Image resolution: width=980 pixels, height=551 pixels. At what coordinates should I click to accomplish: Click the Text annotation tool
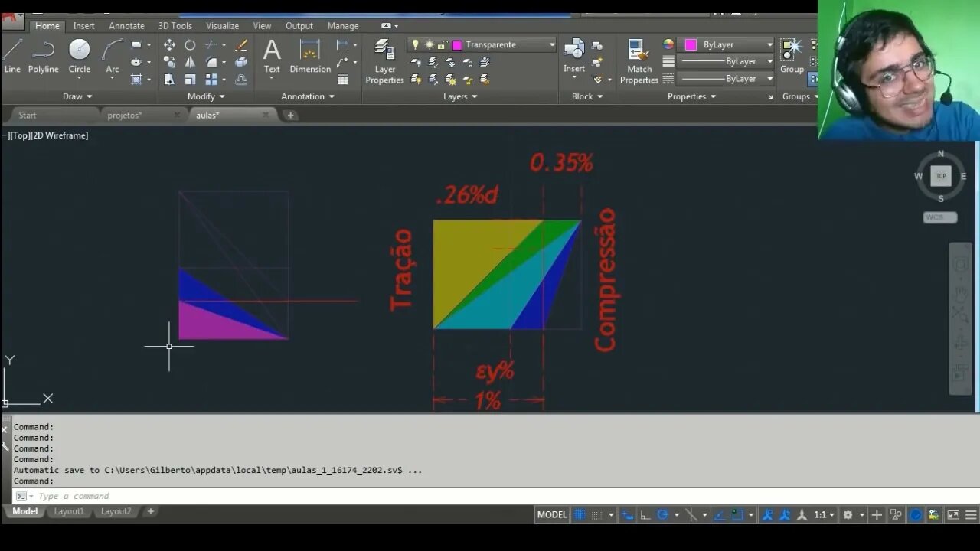coord(272,56)
